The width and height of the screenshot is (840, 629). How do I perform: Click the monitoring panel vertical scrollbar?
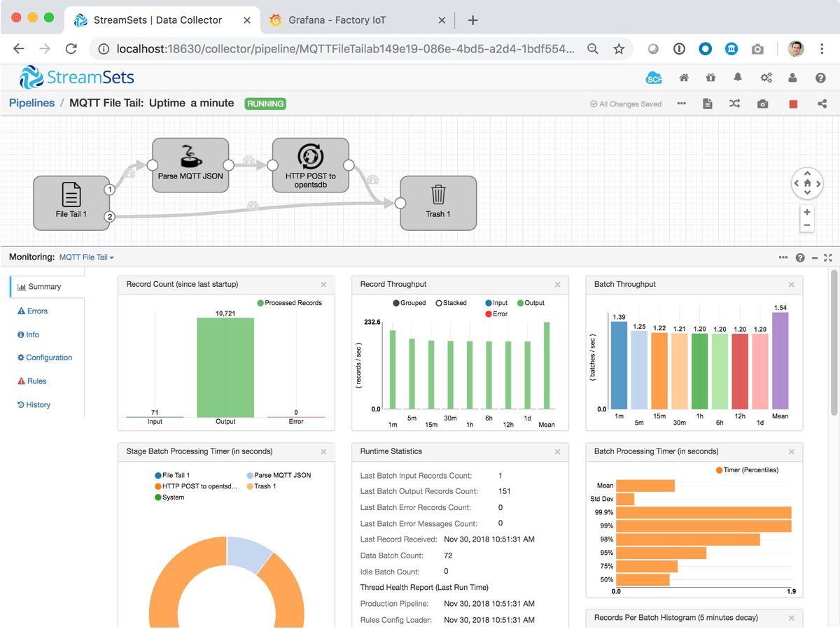tap(833, 343)
